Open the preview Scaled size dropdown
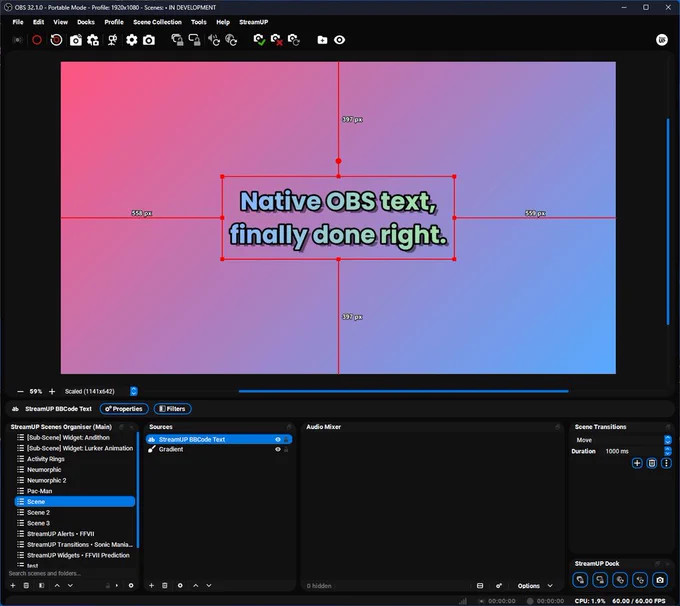The width and height of the screenshot is (680, 606). (x=101, y=391)
